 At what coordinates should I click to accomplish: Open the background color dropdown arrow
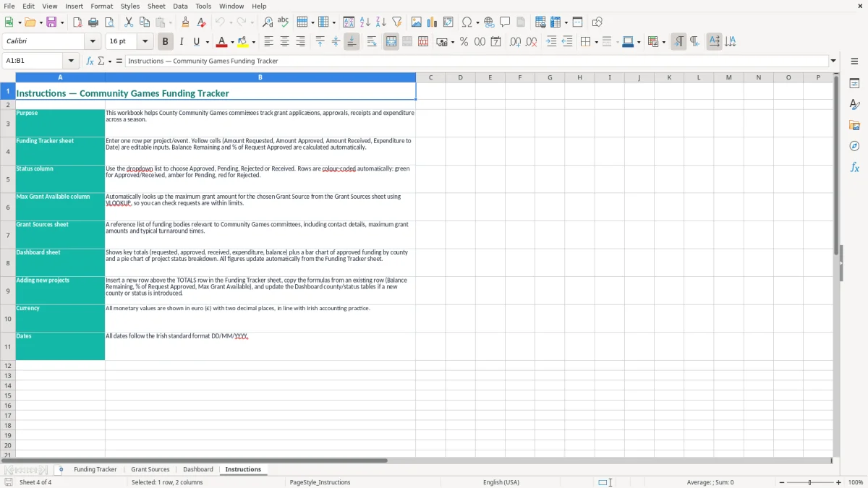click(253, 42)
